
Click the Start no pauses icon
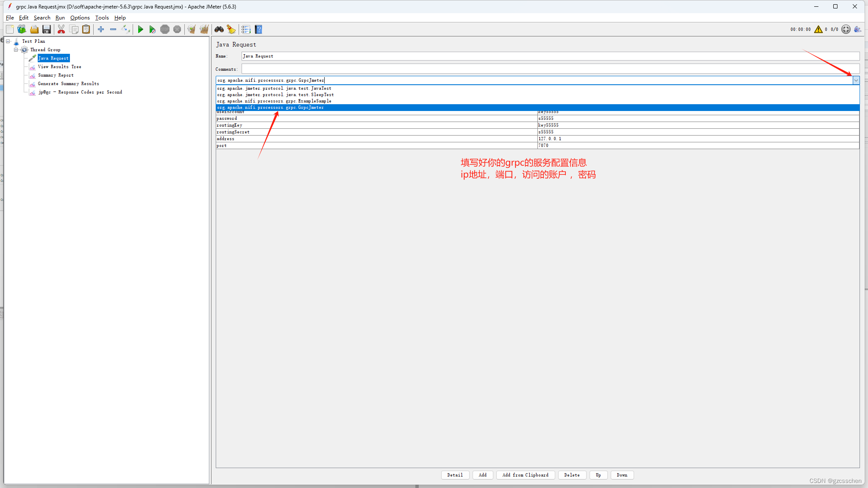point(153,29)
